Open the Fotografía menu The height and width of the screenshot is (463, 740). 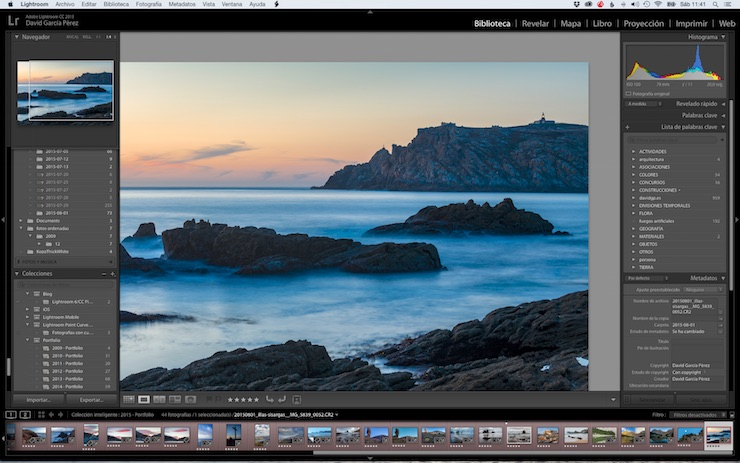148,4
